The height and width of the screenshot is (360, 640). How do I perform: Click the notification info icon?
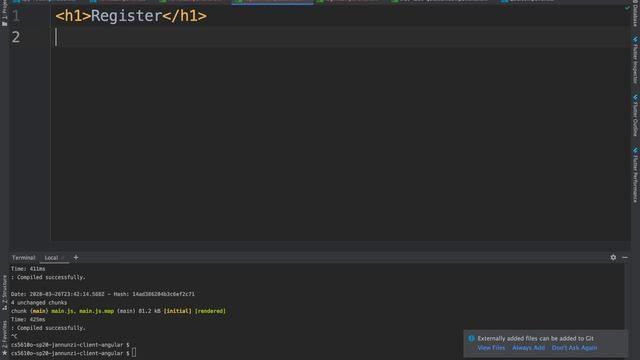(471, 338)
